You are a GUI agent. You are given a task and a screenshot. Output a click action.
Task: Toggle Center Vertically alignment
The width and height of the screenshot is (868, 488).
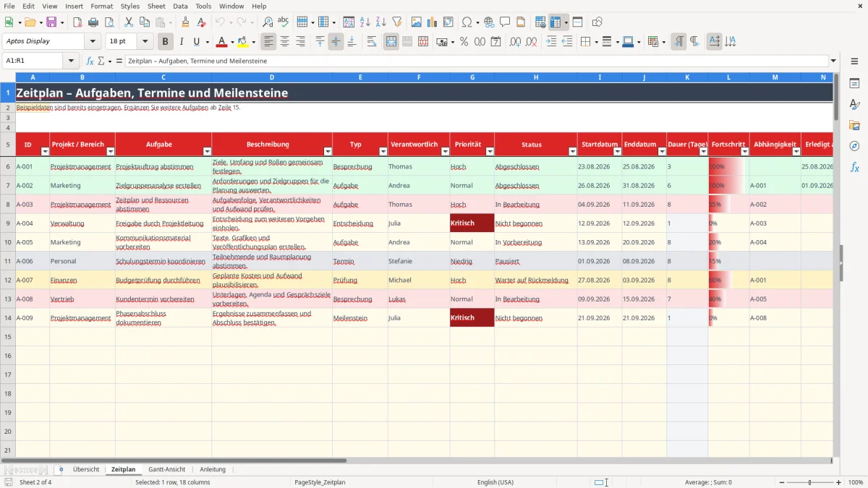(x=336, y=42)
